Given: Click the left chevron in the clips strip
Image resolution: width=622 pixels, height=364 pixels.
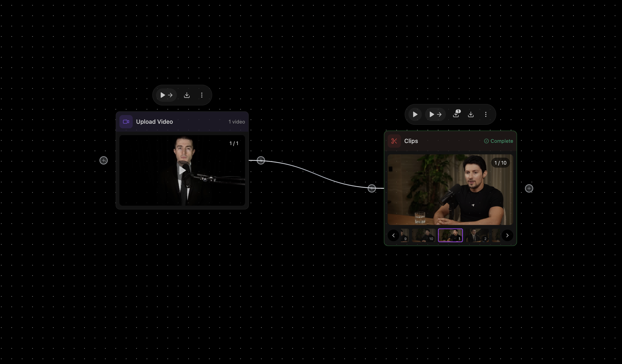Looking at the screenshot, I should click(x=393, y=235).
